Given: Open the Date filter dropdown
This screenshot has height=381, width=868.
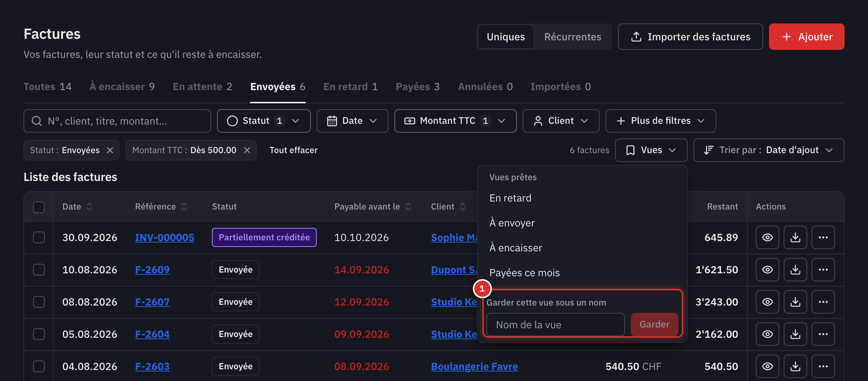Looking at the screenshot, I should tap(352, 121).
